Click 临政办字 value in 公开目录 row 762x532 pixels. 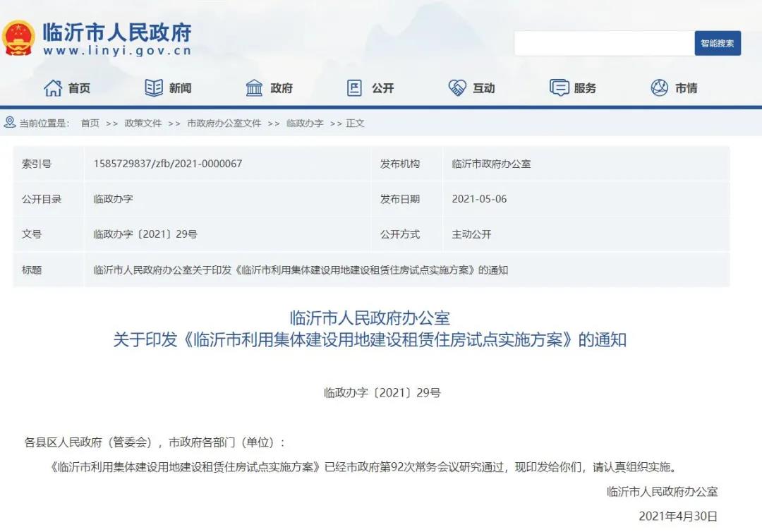[x=113, y=199]
